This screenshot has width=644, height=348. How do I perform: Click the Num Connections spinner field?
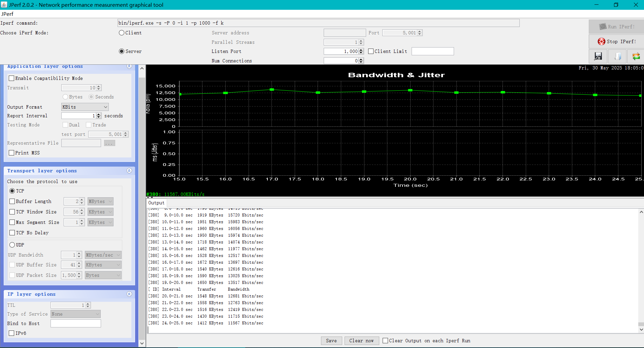[x=341, y=61]
